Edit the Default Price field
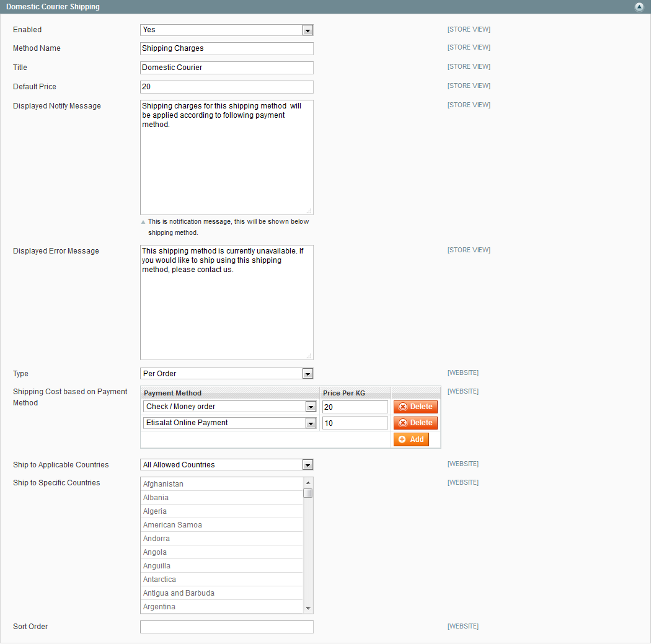 click(226, 87)
